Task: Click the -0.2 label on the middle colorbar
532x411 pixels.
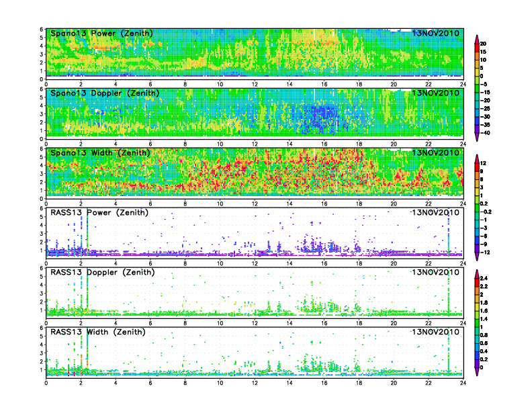Action: point(486,212)
